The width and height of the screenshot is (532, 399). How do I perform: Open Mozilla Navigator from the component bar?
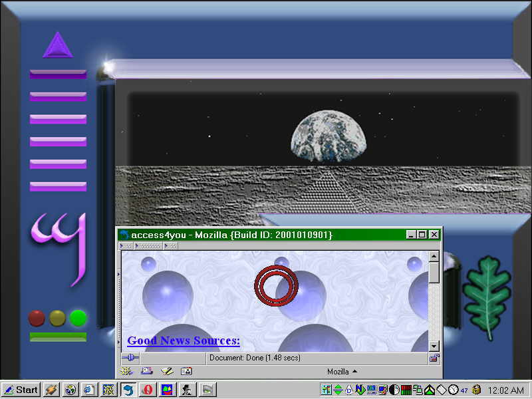pos(126,371)
